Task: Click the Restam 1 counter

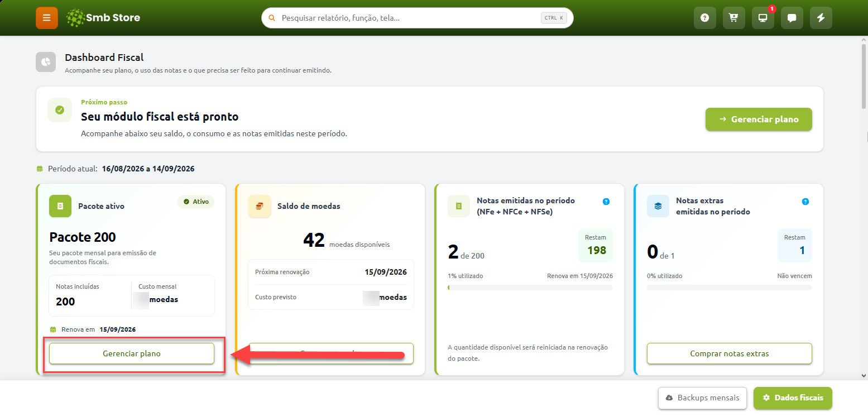Action: (795, 245)
